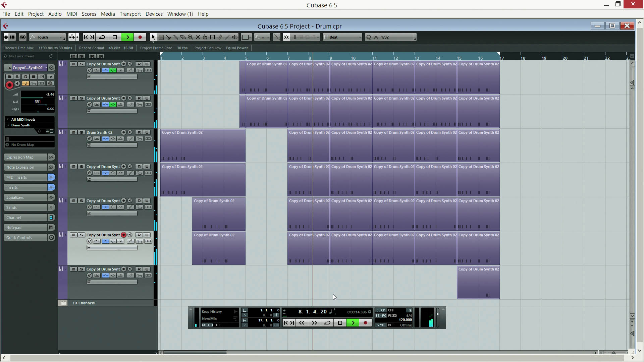Click bar 12 in the timeline ruler
Image resolution: width=644 pixels, height=362 pixels.
click(x=395, y=58)
